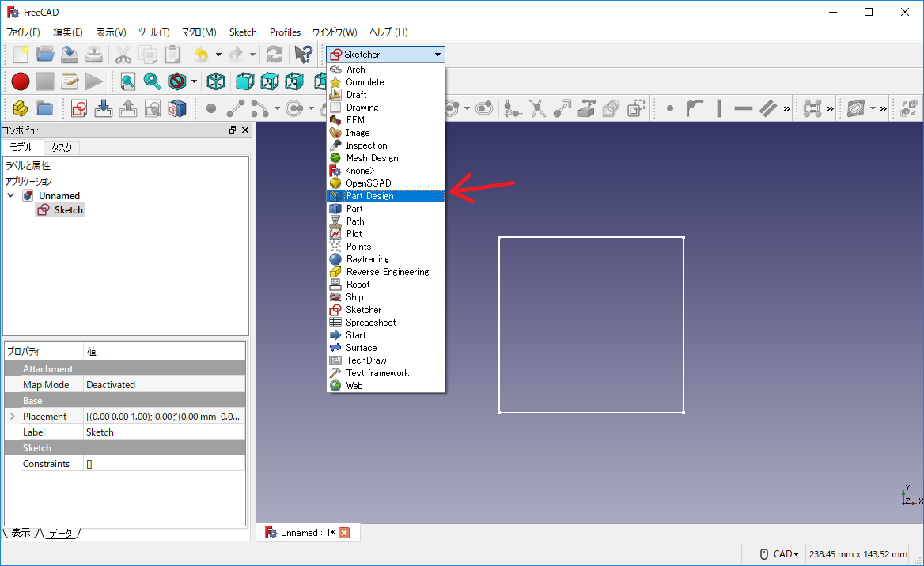
Task: Select the FEM workbench entry
Action: coord(385,120)
